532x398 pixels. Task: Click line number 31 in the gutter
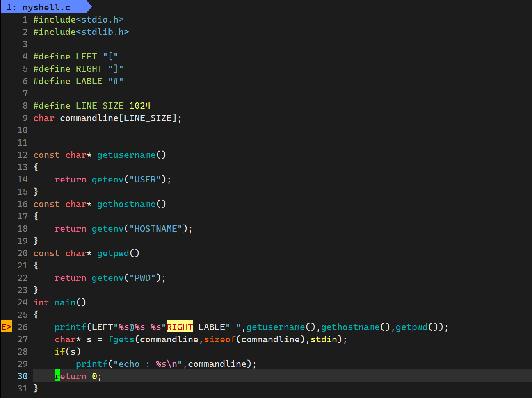click(23, 389)
